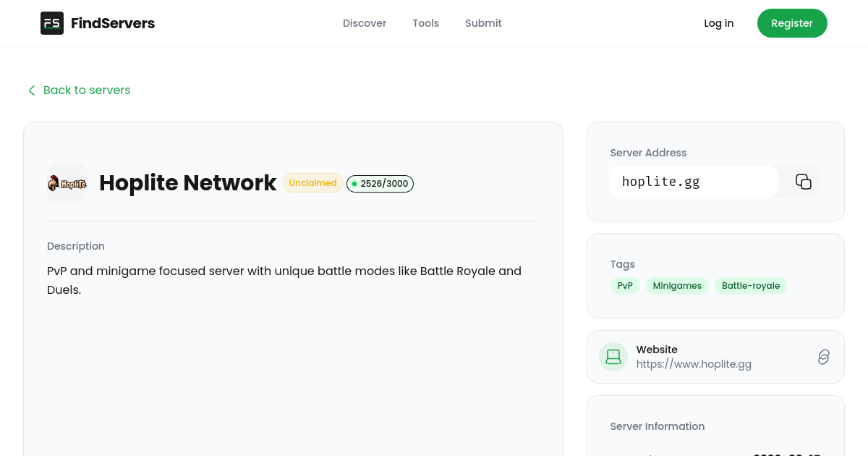Open website link chain icon

click(x=823, y=357)
